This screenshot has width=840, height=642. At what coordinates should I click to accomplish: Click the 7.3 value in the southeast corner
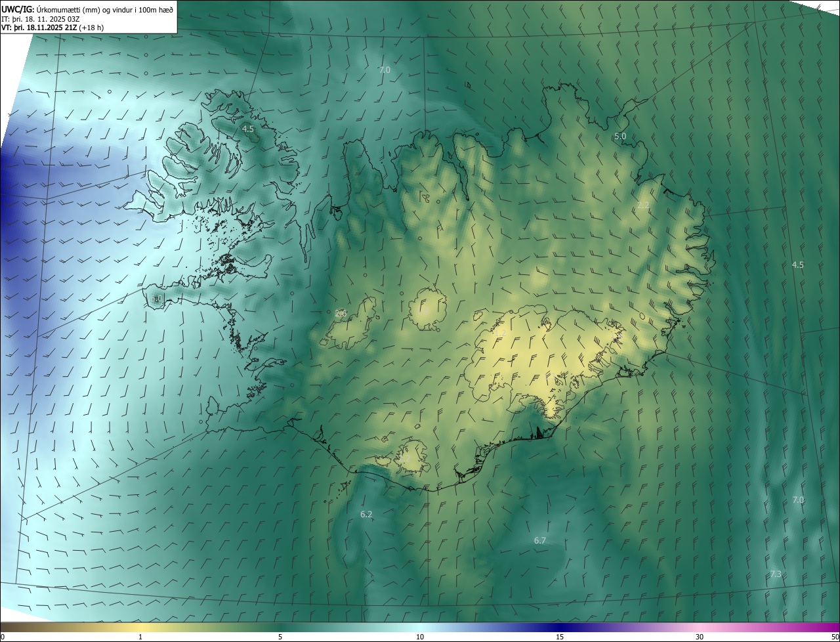(x=776, y=574)
